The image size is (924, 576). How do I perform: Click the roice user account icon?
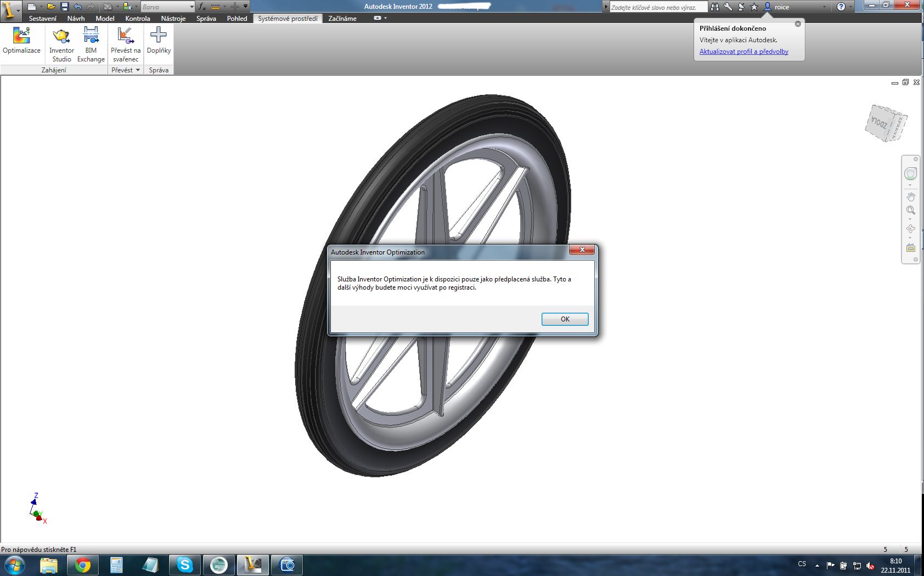click(768, 7)
